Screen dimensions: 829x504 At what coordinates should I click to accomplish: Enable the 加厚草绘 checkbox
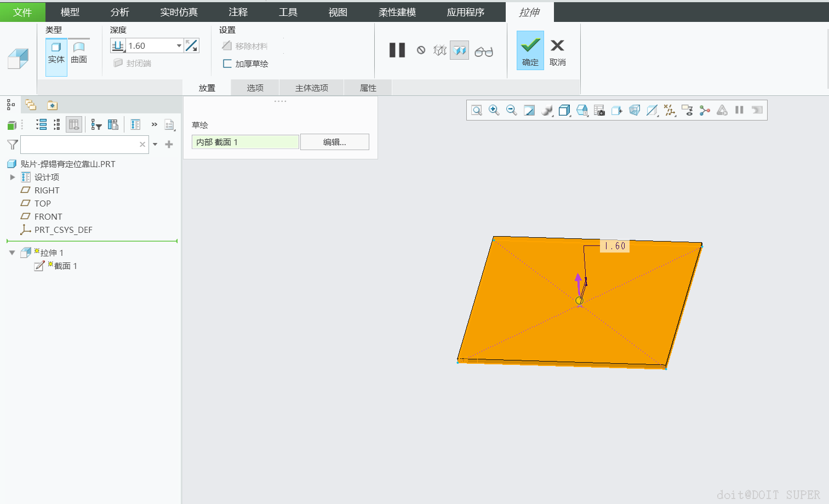(227, 64)
